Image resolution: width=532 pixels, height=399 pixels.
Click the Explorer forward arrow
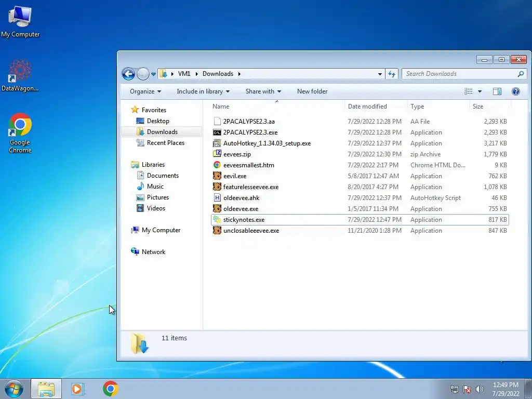click(143, 74)
